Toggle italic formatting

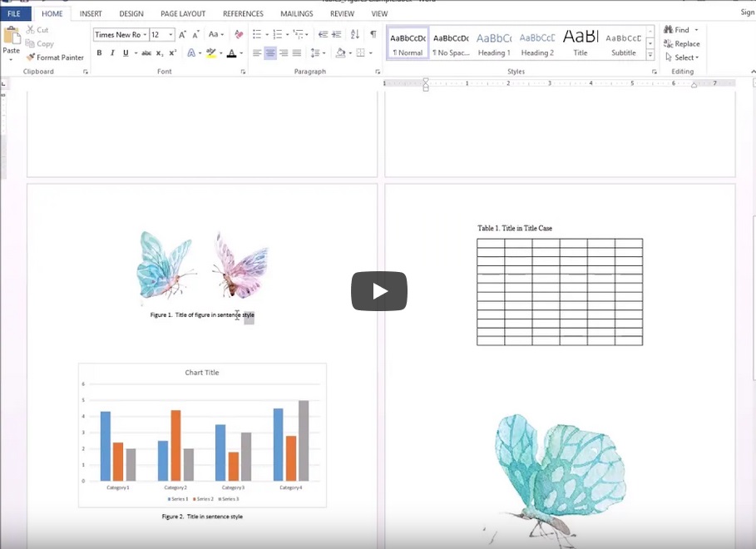(112, 53)
